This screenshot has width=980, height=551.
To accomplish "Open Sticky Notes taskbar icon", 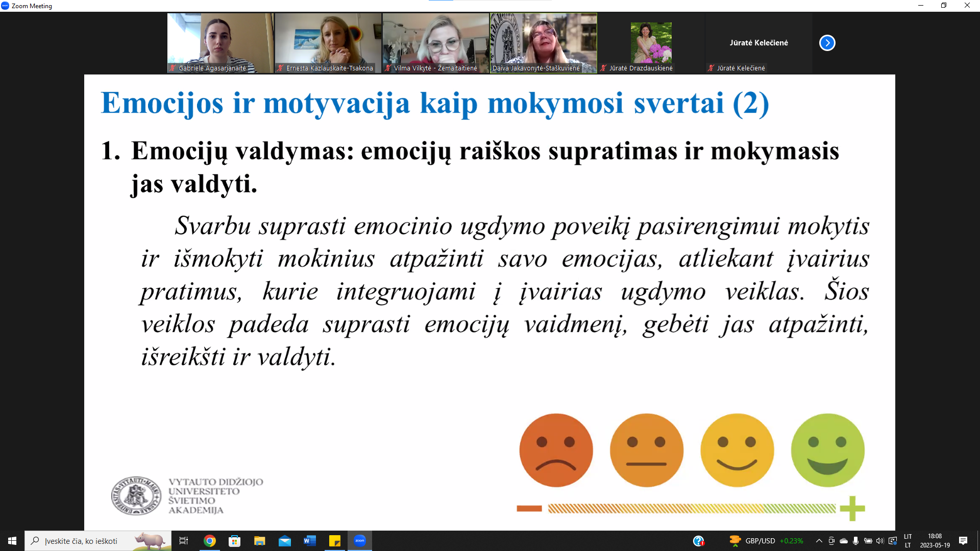I will coord(335,541).
